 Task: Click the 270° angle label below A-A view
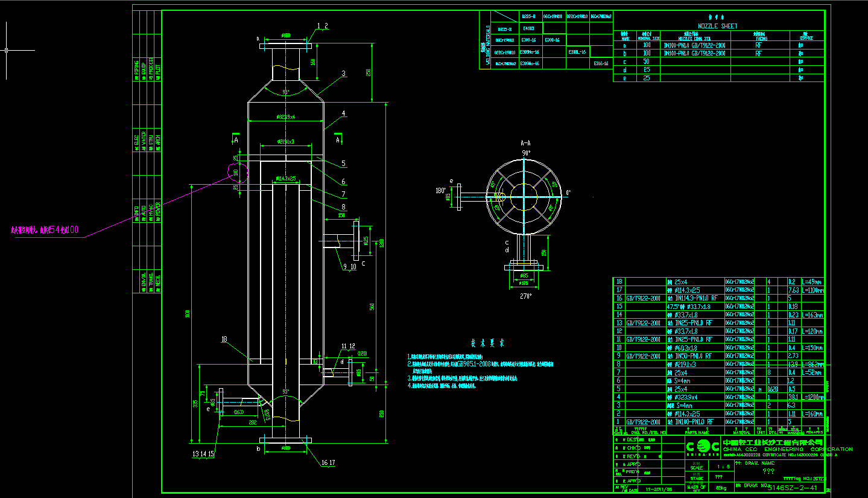coord(525,296)
